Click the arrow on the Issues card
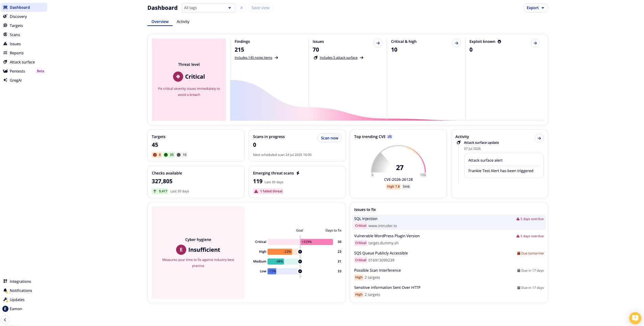The image size is (644, 326). [x=378, y=43]
